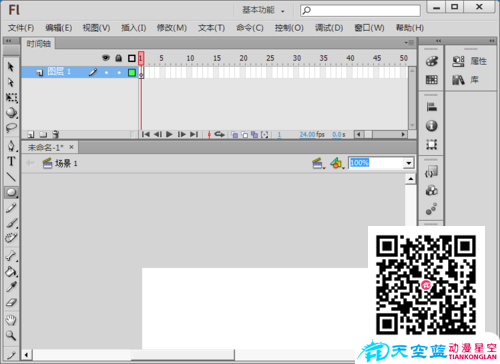This screenshot has height=364, width=500.
Task: Select the Lasso tool
Action: coord(11,128)
